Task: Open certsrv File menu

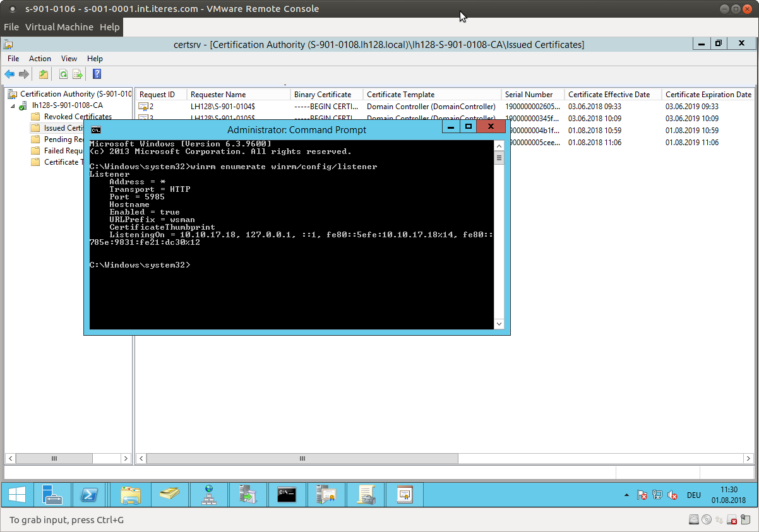Action: click(13, 58)
